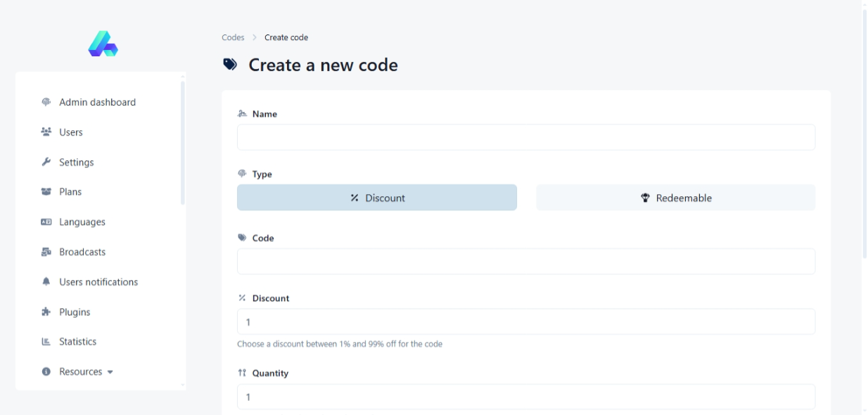The height and width of the screenshot is (415, 868).
Task: Click the Languages icon in sidebar
Action: click(46, 222)
